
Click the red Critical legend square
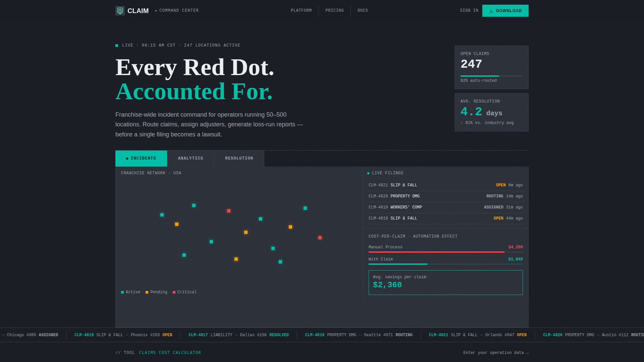click(174, 292)
